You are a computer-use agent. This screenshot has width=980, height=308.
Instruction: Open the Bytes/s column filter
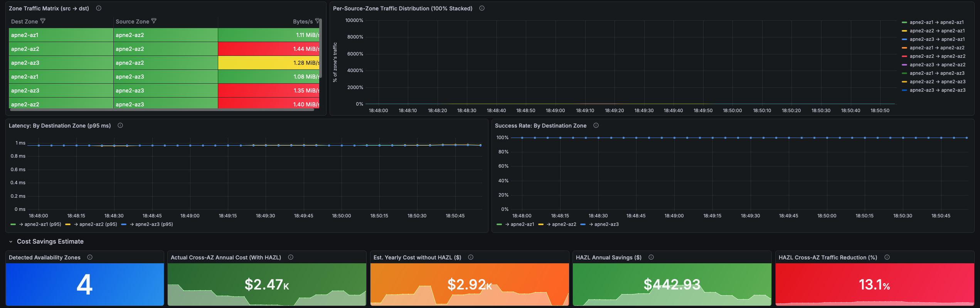tap(317, 21)
